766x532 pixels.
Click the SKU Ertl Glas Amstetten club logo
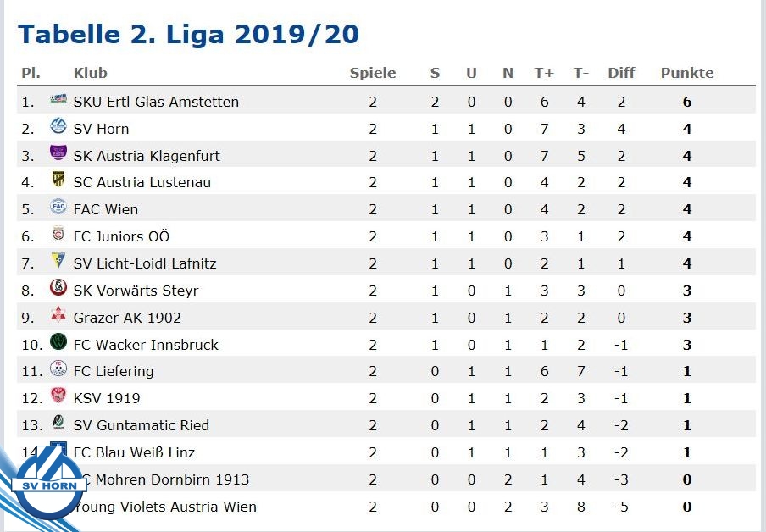58,99
